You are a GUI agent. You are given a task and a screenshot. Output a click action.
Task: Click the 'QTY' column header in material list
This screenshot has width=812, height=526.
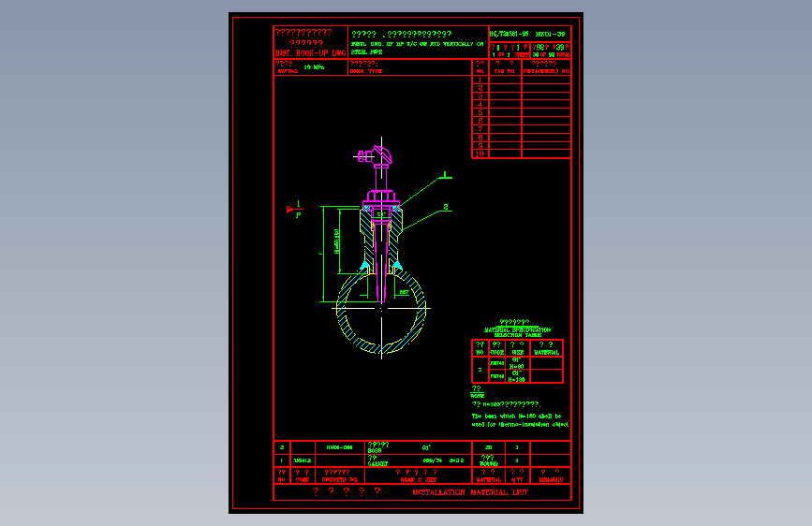click(x=516, y=480)
